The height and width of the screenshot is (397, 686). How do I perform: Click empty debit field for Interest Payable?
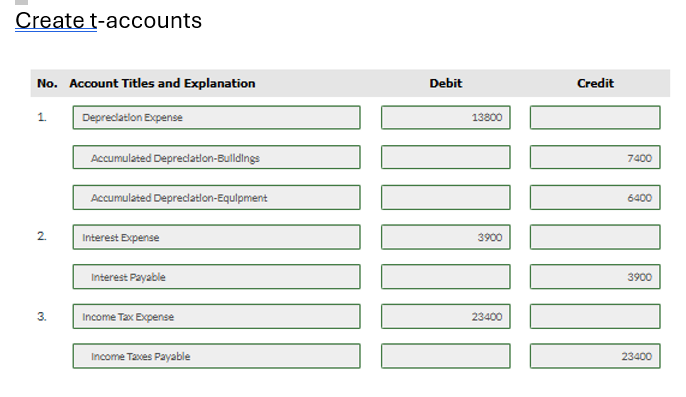click(445, 277)
